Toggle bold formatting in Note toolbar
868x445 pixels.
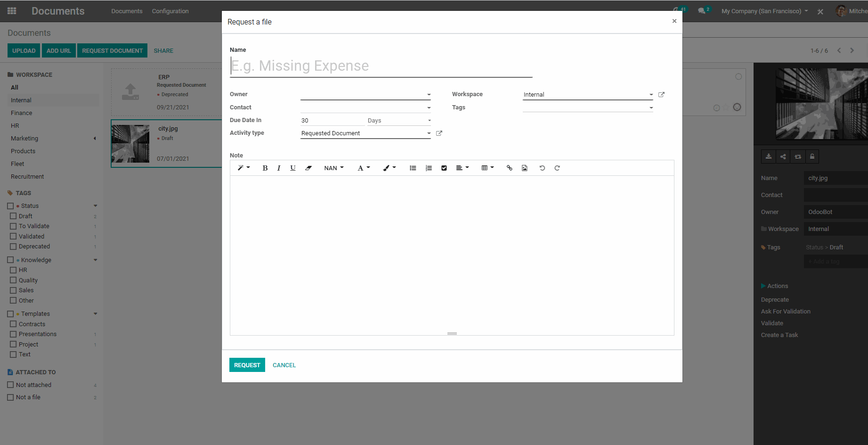265,168
